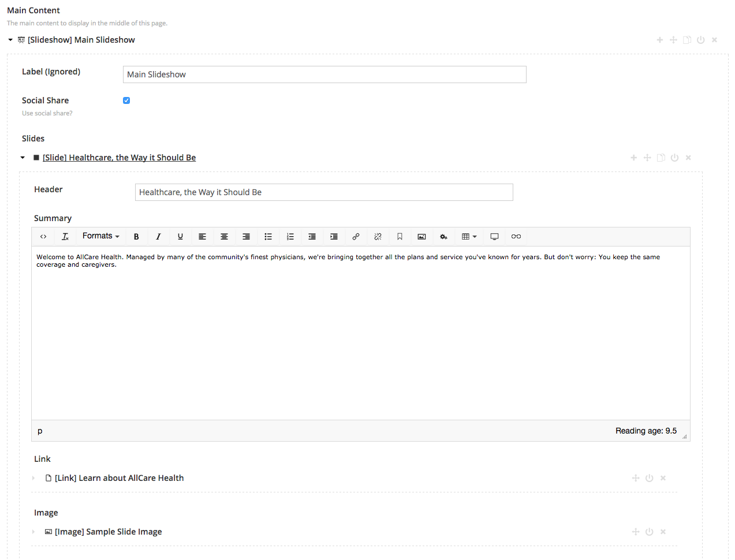The width and height of the screenshot is (735, 560).
Task: Click Learn about AllCare Health link item
Action: pyautogui.click(x=119, y=478)
